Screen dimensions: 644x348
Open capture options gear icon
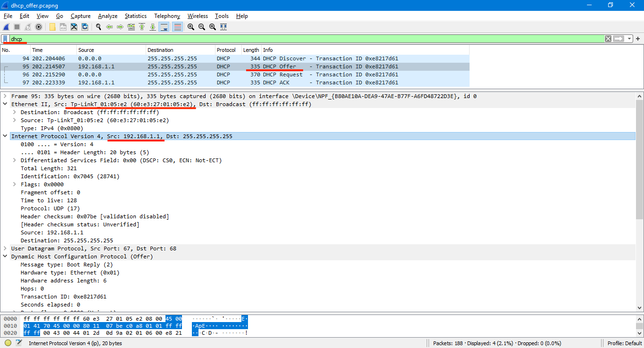coord(39,27)
